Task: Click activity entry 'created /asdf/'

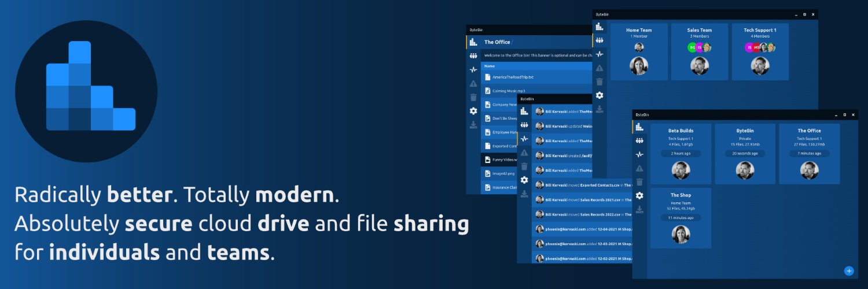Action: [562, 155]
